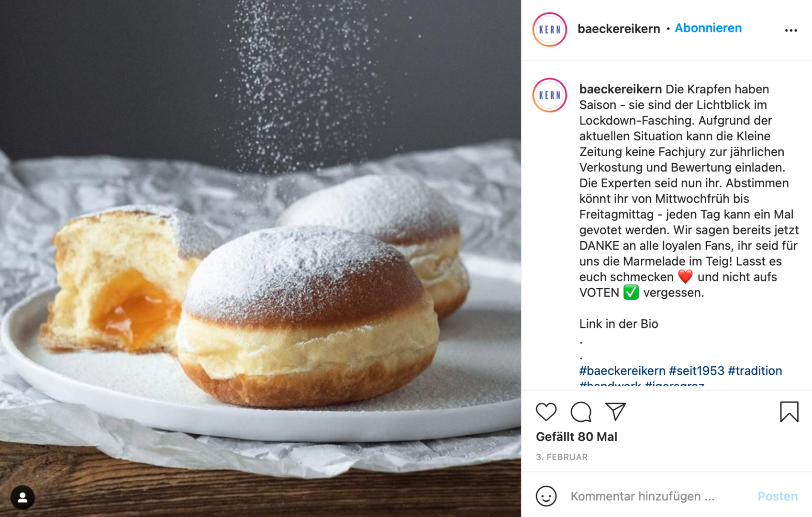Open the Kern profile picture in header
The image size is (812, 517).
pyautogui.click(x=550, y=30)
